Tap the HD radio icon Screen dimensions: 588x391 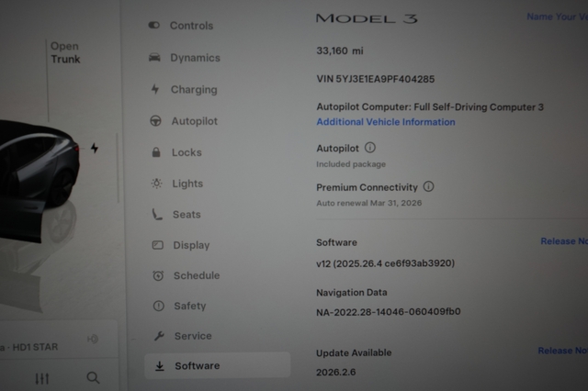[93, 339]
